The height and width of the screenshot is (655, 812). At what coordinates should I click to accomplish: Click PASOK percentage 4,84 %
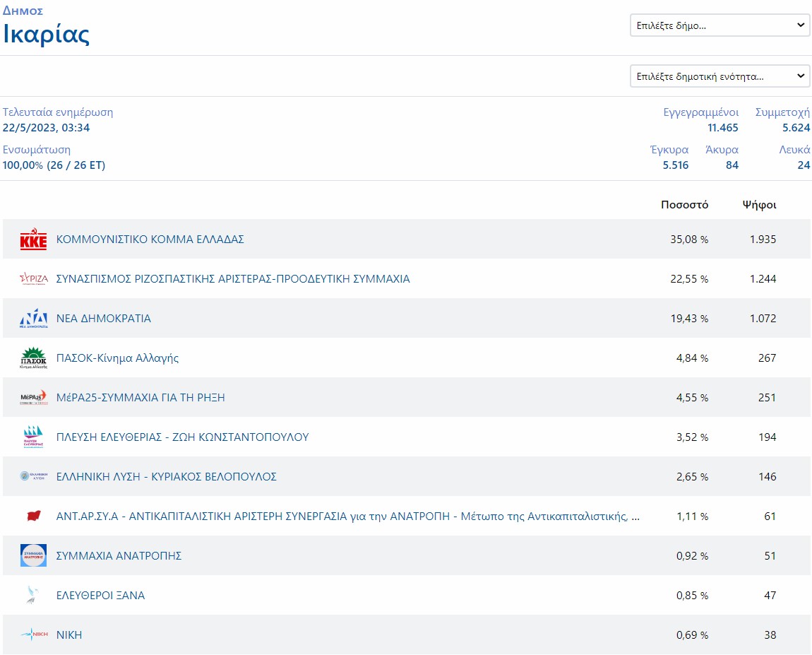[x=693, y=358]
